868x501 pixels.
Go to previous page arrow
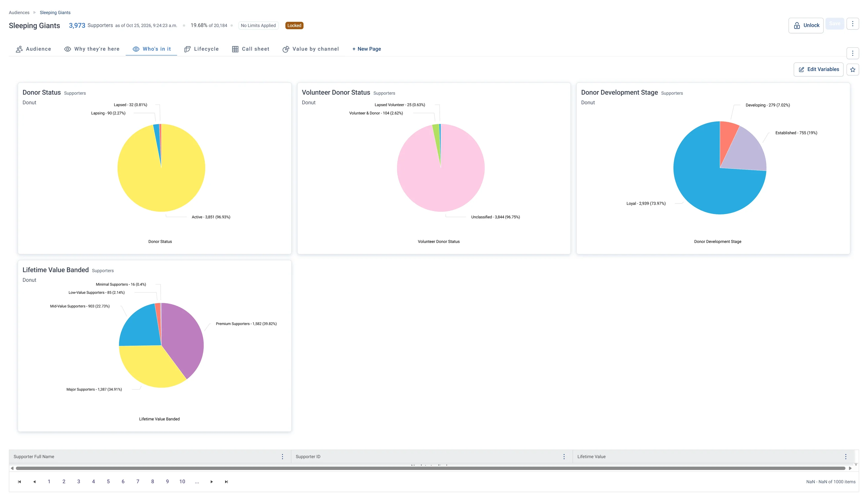pyautogui.click(x=34, y=482)
